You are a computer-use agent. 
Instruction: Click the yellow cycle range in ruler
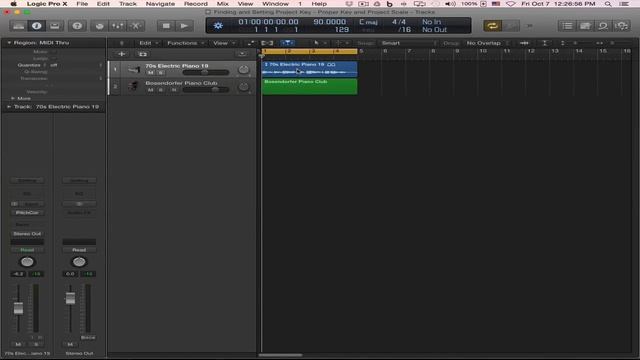click(x=309, y=51)
